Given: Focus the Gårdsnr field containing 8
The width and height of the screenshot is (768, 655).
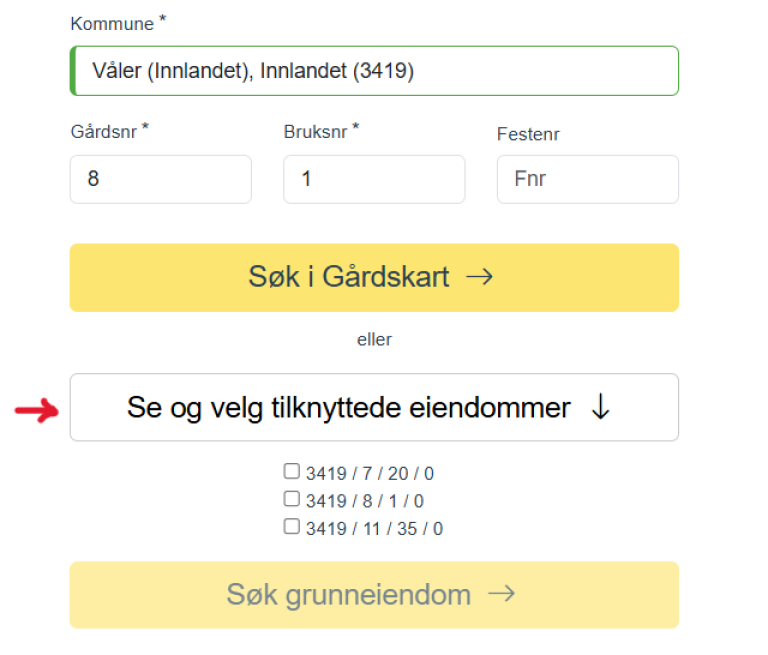Looking at the screenshot, I should tap(160, 180).
